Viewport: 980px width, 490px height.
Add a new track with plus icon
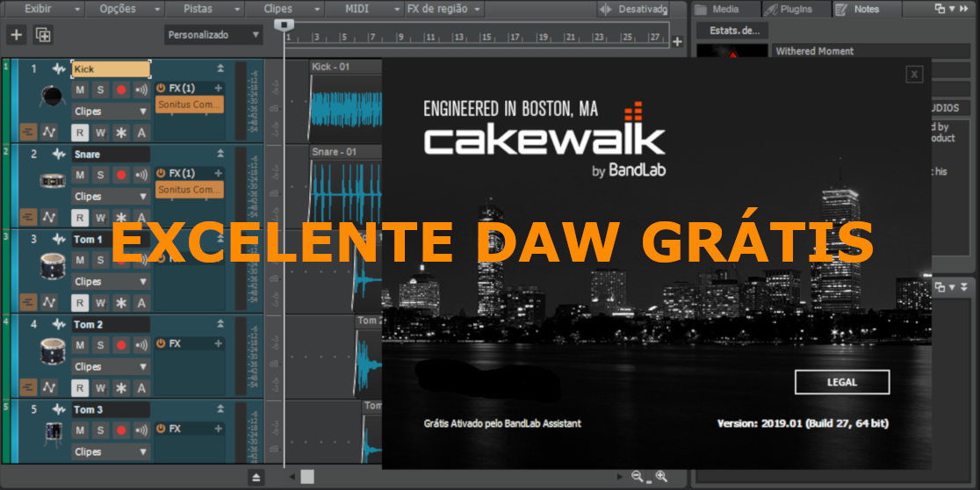tap(17, 34)
